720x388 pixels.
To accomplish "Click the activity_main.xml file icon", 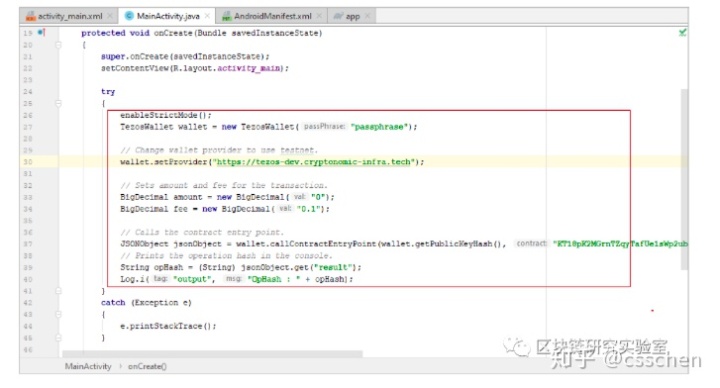I will coord(31,16).
